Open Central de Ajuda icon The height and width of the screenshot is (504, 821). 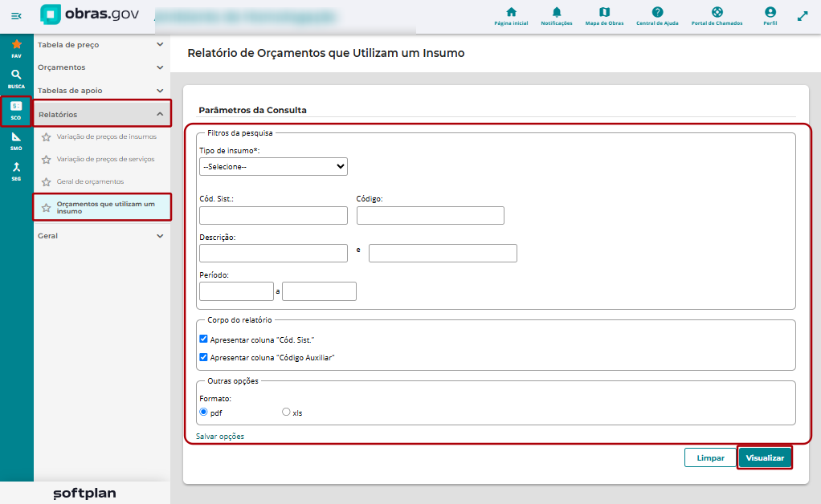point(657,16)
